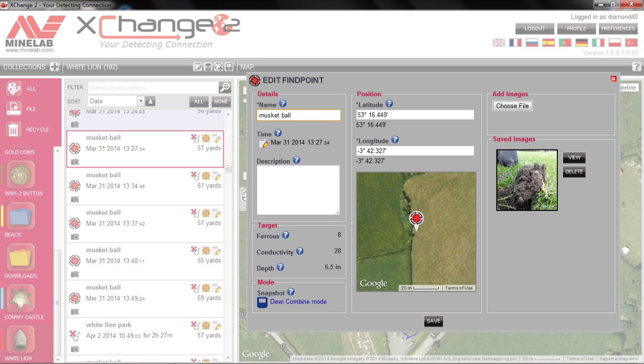Click the help icon beside Ferrous
Screen dimensions: 644x364
285,235
